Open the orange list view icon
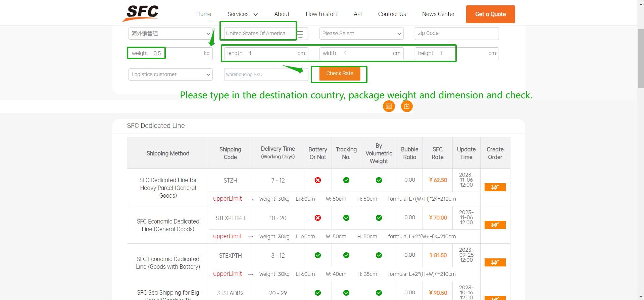 point(389,106)
